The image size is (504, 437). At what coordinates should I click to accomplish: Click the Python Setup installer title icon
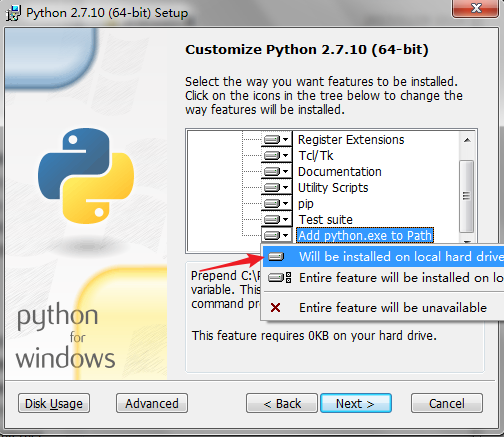click(13, 13)
